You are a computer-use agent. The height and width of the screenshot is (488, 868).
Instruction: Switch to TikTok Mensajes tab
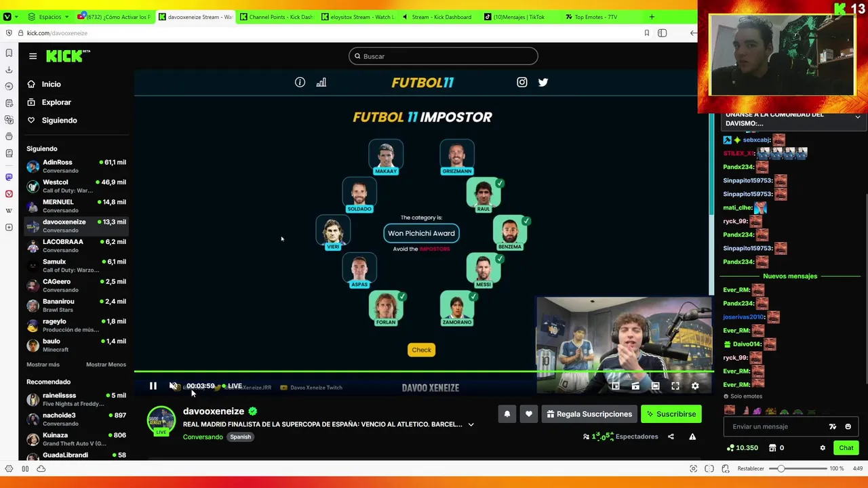coord(521,17)
